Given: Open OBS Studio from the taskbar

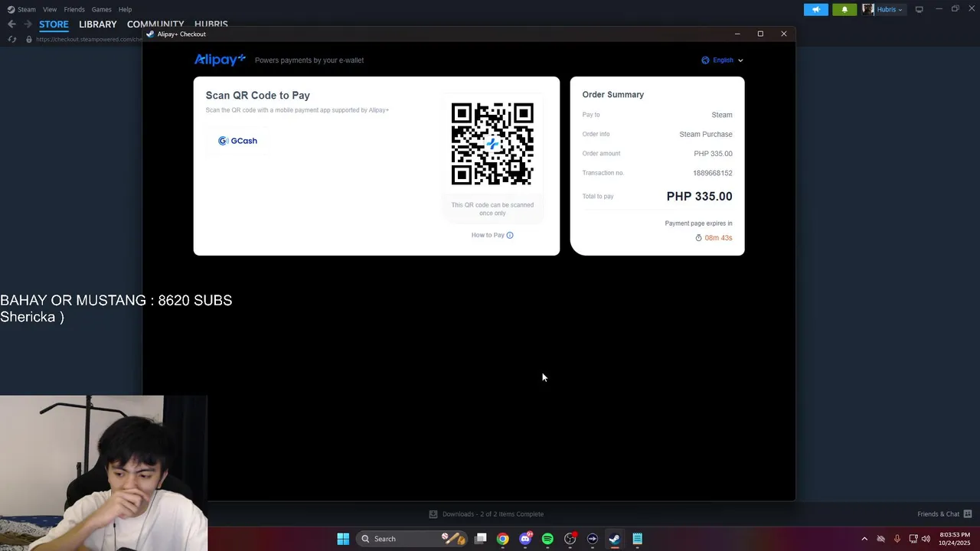Looking at the screenshot, I should [x=570, y=539].
